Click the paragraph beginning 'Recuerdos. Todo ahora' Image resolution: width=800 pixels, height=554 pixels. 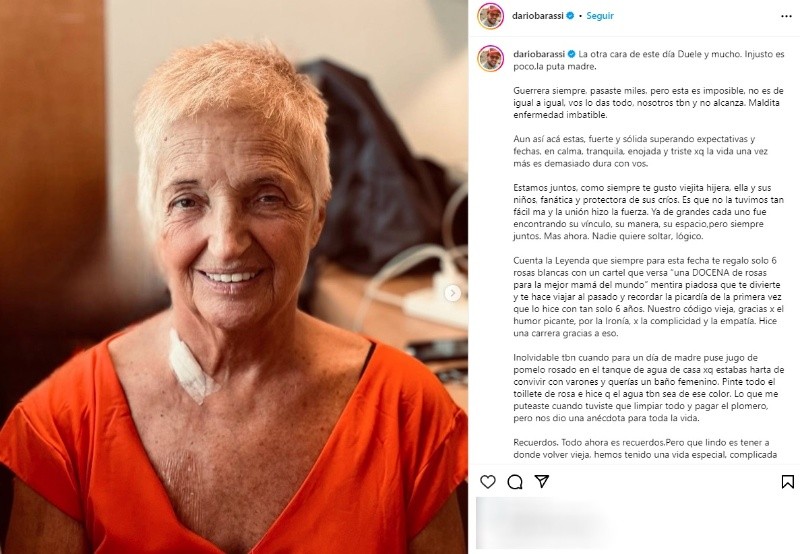pos(645,448)
